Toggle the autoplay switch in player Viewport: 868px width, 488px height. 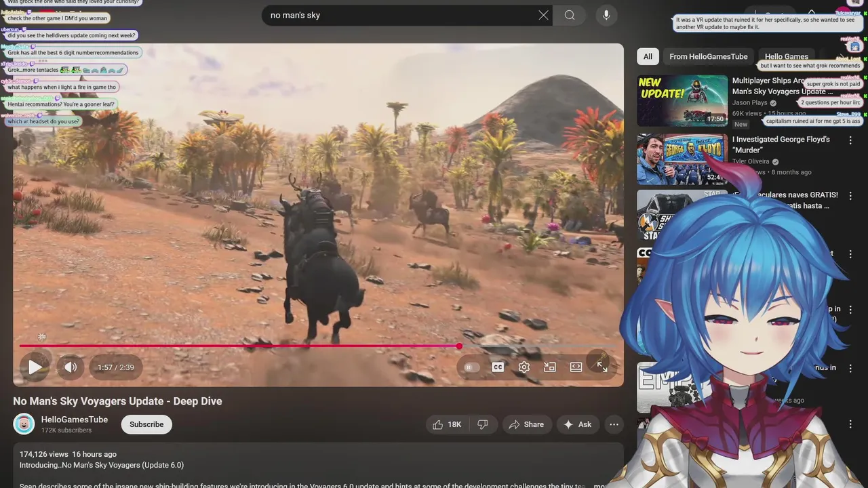pos(471,367)
